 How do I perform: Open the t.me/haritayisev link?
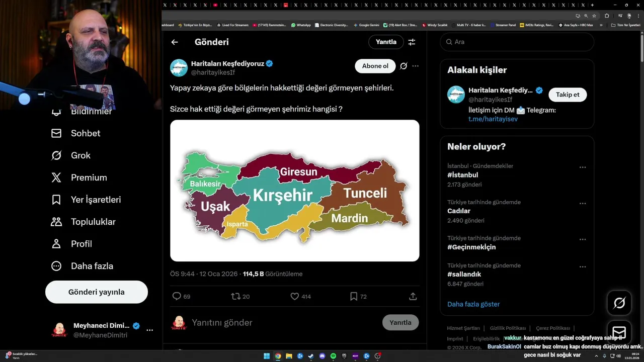[493, 119]
